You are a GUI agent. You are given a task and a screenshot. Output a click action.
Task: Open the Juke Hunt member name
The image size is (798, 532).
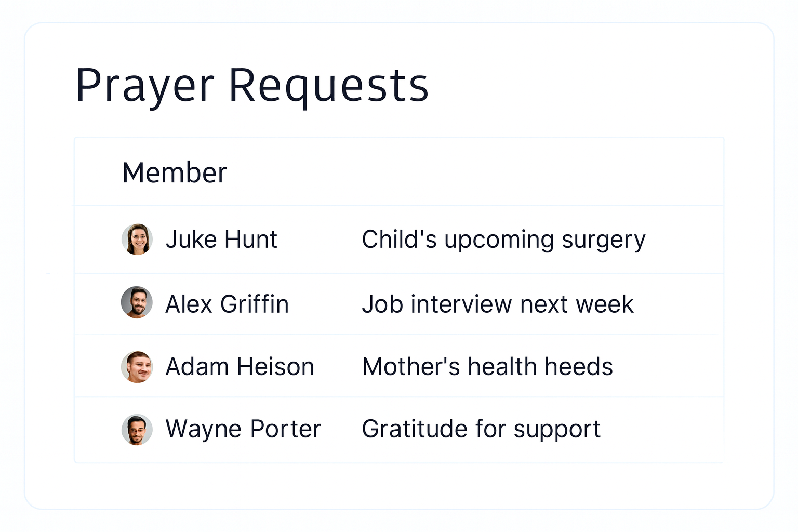221,240
